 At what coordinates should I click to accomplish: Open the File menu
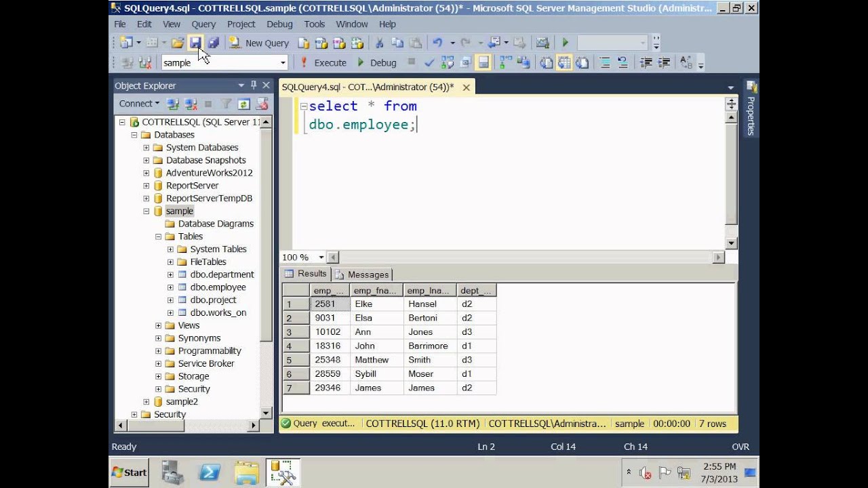[120, 24]
